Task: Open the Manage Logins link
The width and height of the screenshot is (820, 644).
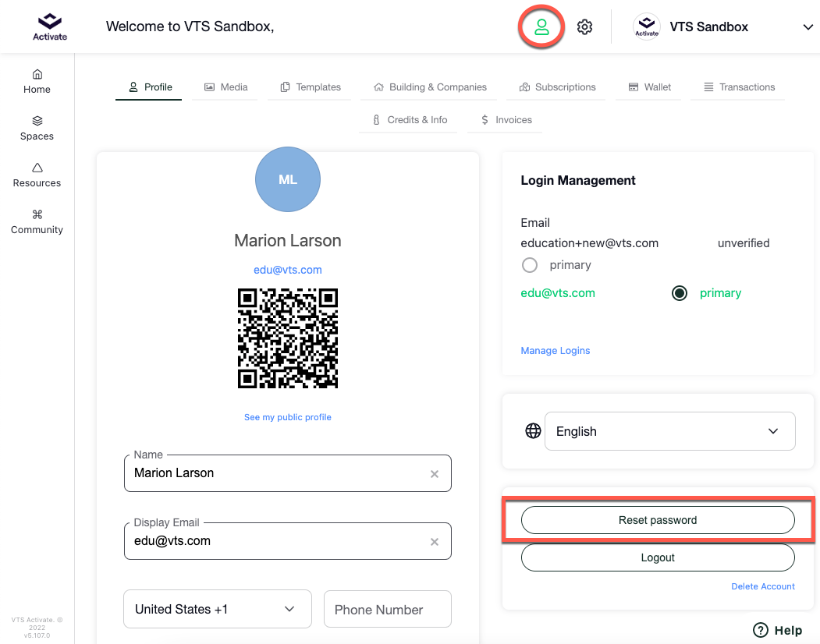Action: click(x=556, y=351)
